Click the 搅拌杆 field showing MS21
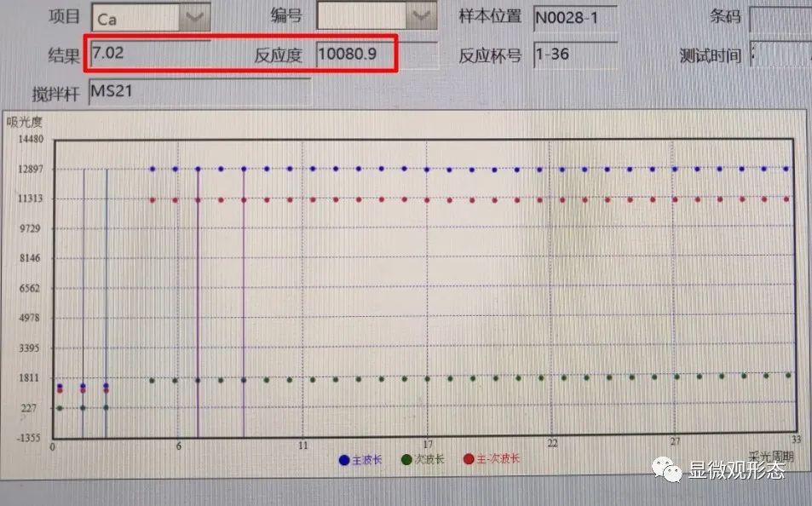Image resolution: width=812 pixels, height=506 pixels. (x=199, y=92)
